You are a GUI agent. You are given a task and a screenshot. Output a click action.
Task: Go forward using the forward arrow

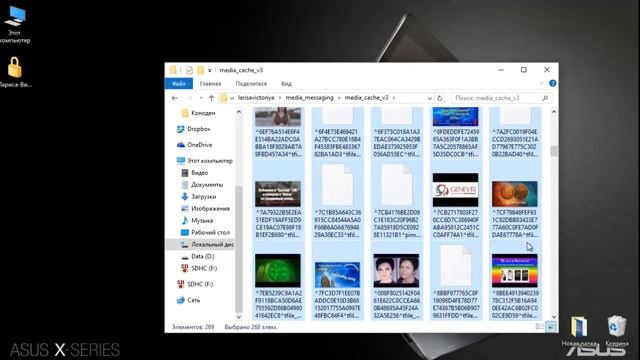click(189, 98)
